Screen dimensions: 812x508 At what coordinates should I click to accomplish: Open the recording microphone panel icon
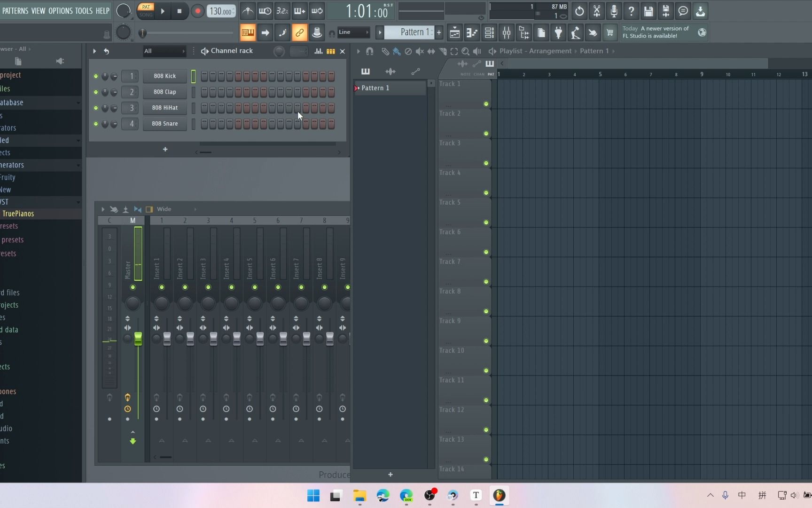coord(614,11)
